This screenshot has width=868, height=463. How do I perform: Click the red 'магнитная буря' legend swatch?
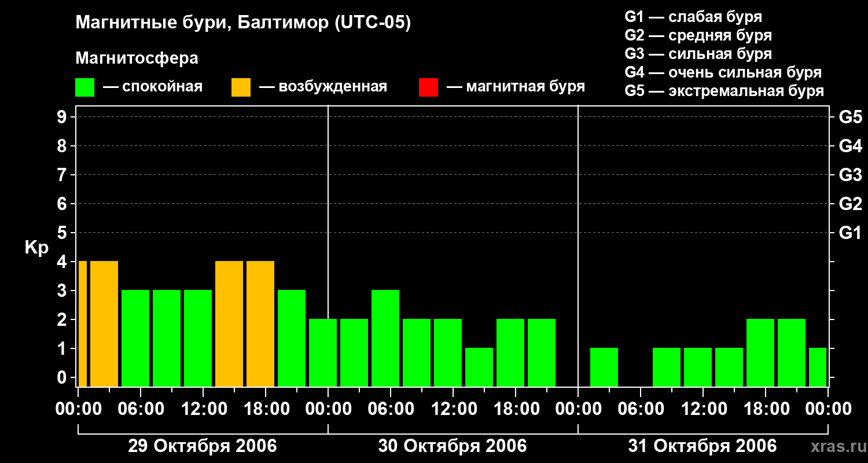coord(428,87)
